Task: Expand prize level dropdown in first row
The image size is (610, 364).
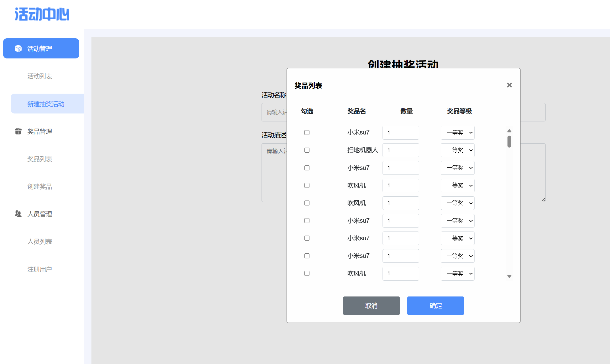Action: point(457,132)
